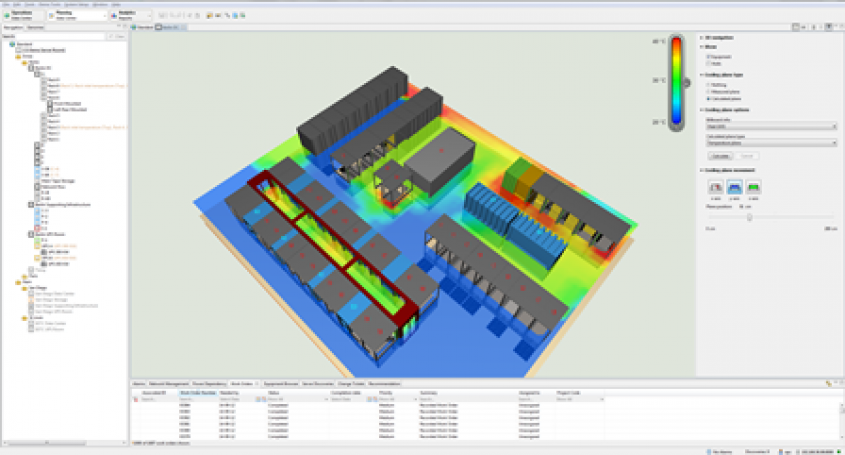Click the Cancel button next to Calculate

pos(746,156)
